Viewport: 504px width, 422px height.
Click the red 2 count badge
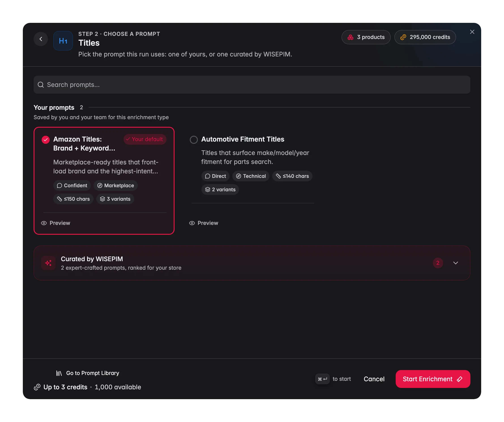point(438,263)
